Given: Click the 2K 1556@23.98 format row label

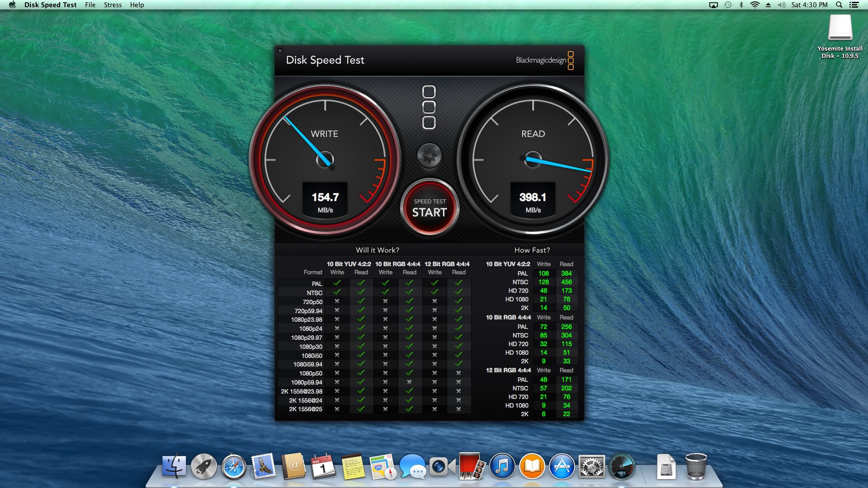Looking at the screenshot, I should tap(302, 391).
